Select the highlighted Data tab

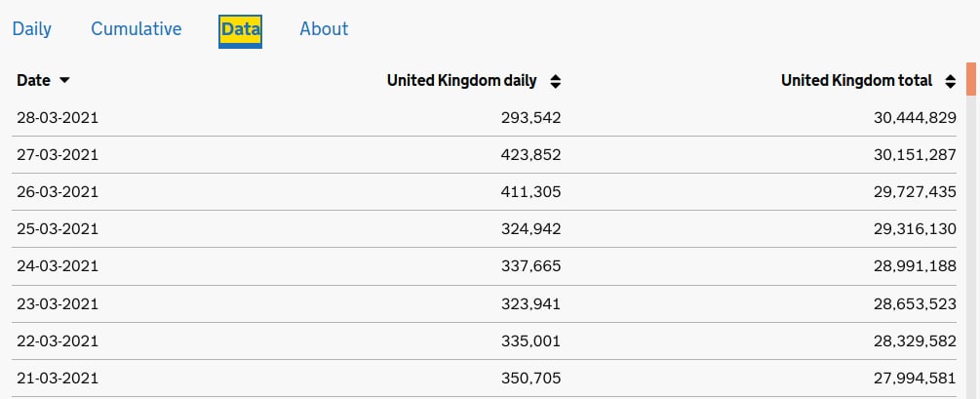[241, 30]
